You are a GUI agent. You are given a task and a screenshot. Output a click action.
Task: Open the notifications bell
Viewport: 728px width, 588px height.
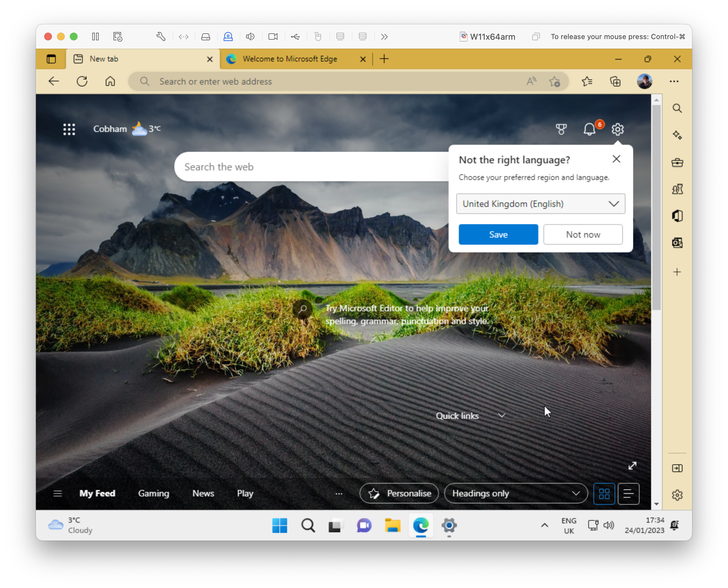[x=589, y=129]
